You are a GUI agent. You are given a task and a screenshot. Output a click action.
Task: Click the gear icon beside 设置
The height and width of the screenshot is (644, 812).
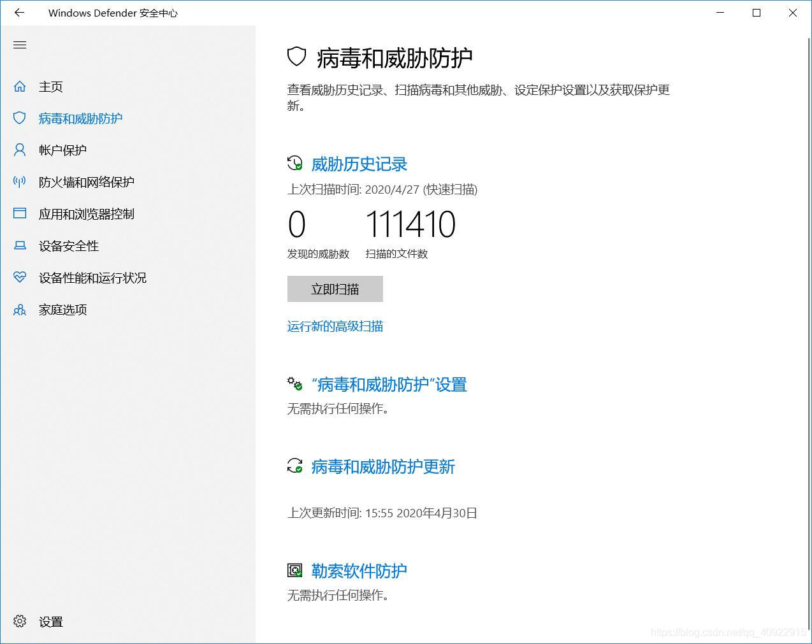click(x=20, y=622)
